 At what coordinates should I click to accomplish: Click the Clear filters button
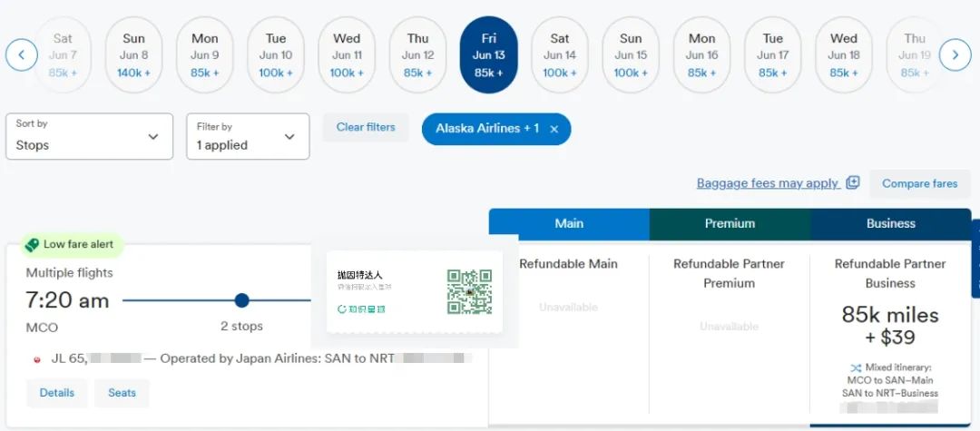click(366, 127)
